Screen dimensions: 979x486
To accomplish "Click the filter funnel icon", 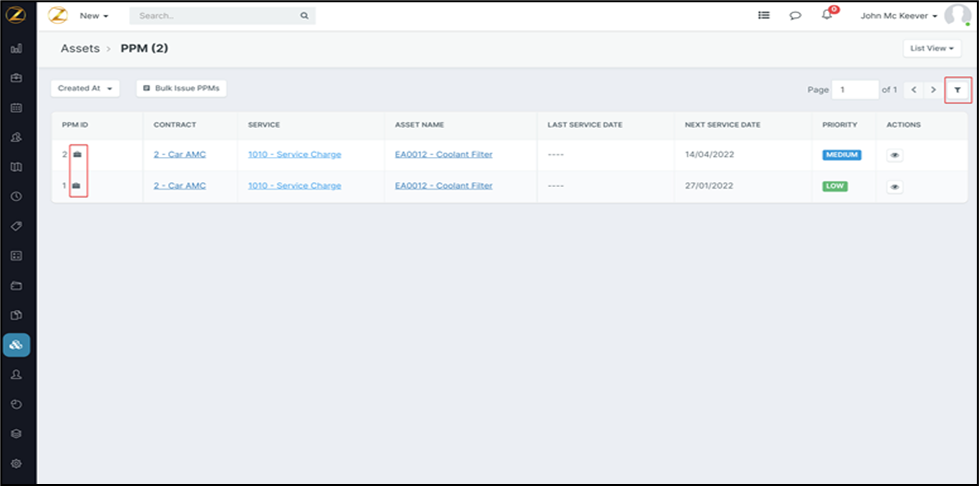I will [957, 90].
